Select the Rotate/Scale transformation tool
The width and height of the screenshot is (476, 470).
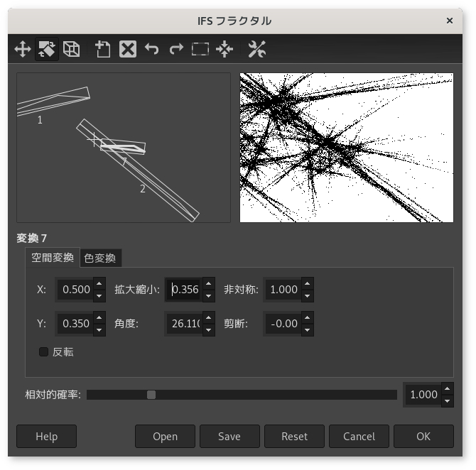47,49
